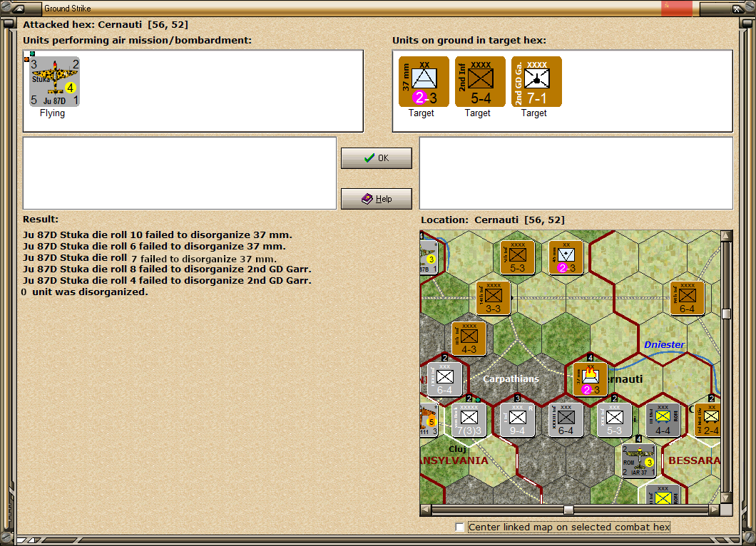Screen dimensions: 756x546
Task: Click the red flag indicator in the title bar
Action: [x=676, y=8]
